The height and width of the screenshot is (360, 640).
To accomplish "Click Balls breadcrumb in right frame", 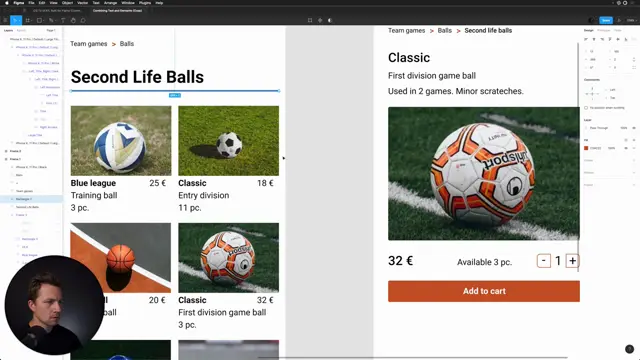I will 444,31.
